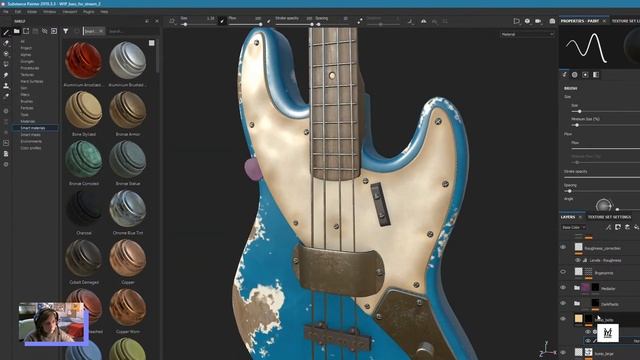Hide the Mediator folder layer
The width and height of the screenshot is (640, 360).
(x=563, y=288)
